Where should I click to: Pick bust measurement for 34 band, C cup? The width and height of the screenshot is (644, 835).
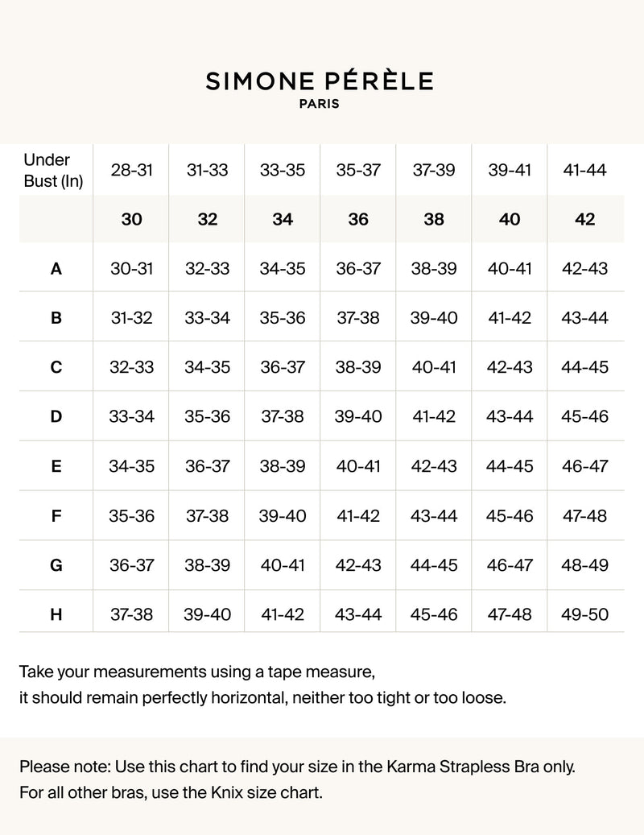(283, 367)
